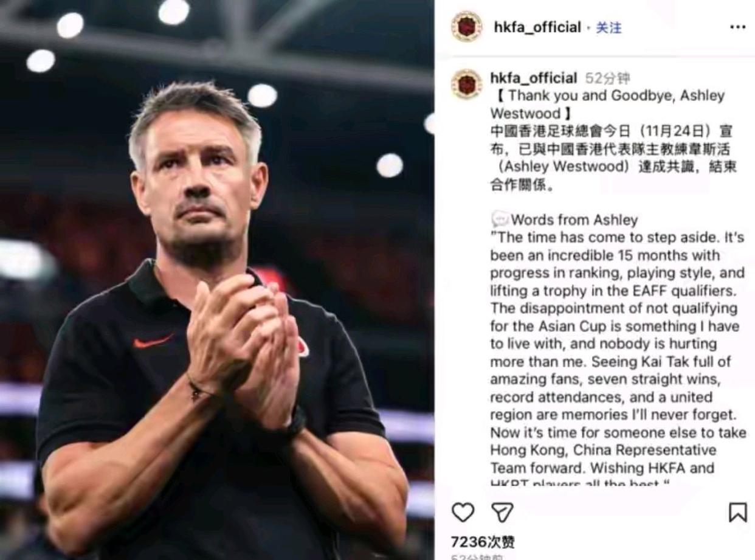This screenshot has width=755, height=560.
Task: Share the post via paper plane icon
Action: pyautogui.click(x=503, y=513)
